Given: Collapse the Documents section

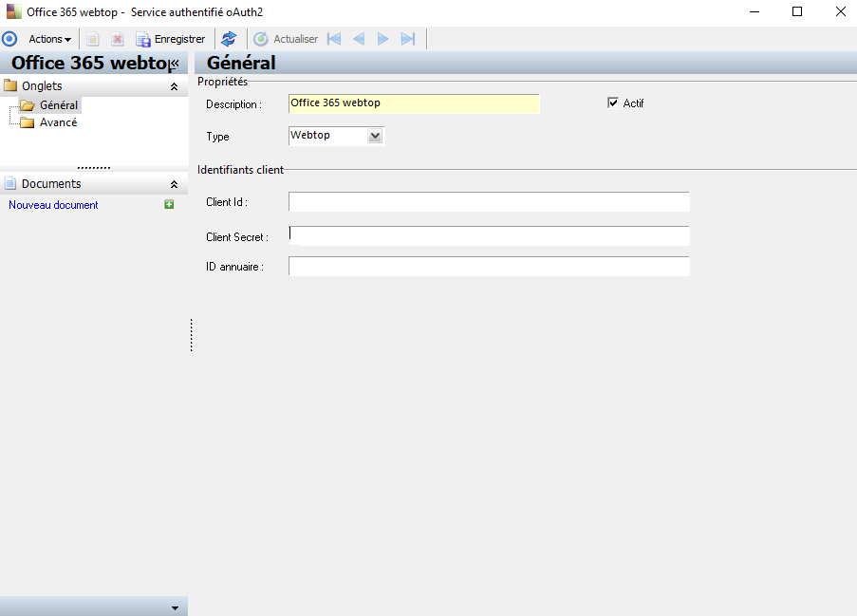Looking at the screenshot, I should 174,184.
